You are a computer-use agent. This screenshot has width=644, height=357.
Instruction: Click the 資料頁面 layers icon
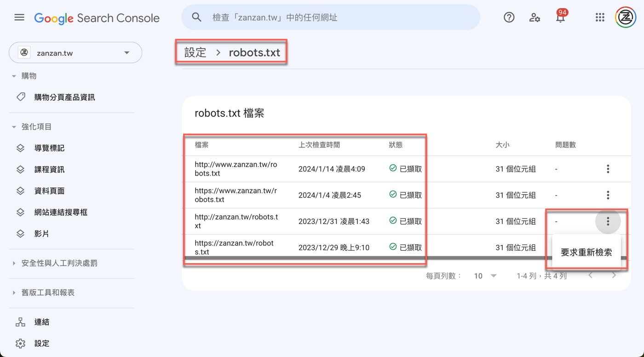click(20, 191)
